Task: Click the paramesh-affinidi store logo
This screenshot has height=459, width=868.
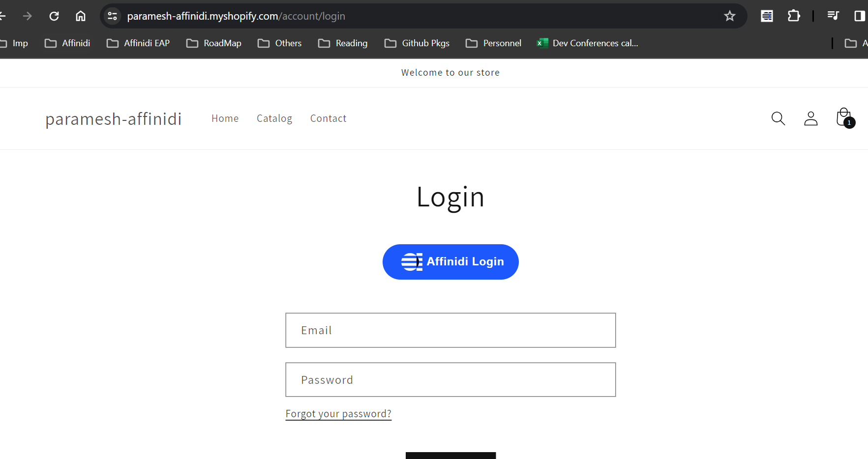Action: point(114,119)
